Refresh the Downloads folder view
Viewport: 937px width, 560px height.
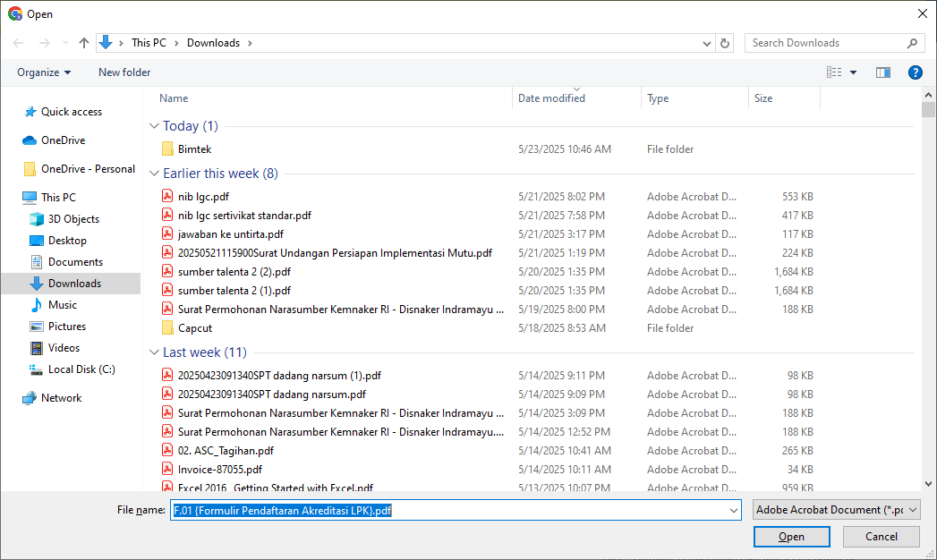725,43
